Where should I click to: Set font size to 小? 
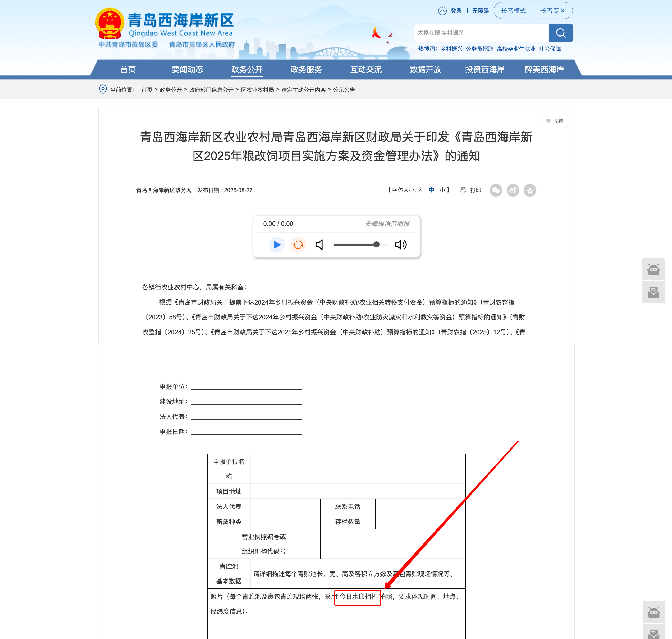click(x=442, y=190)
